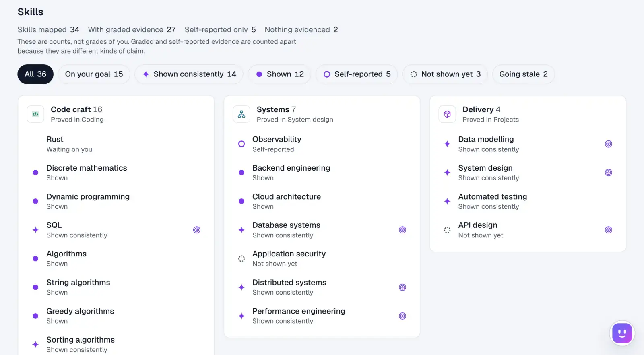Click filled dot icon beside Cloud architecture

pyautogui.click(x=242, y=201)
